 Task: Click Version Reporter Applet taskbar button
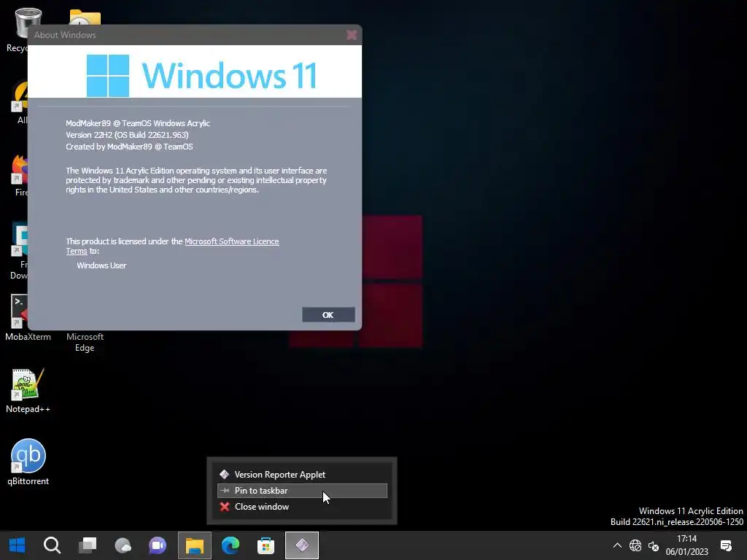coord(301,545)
